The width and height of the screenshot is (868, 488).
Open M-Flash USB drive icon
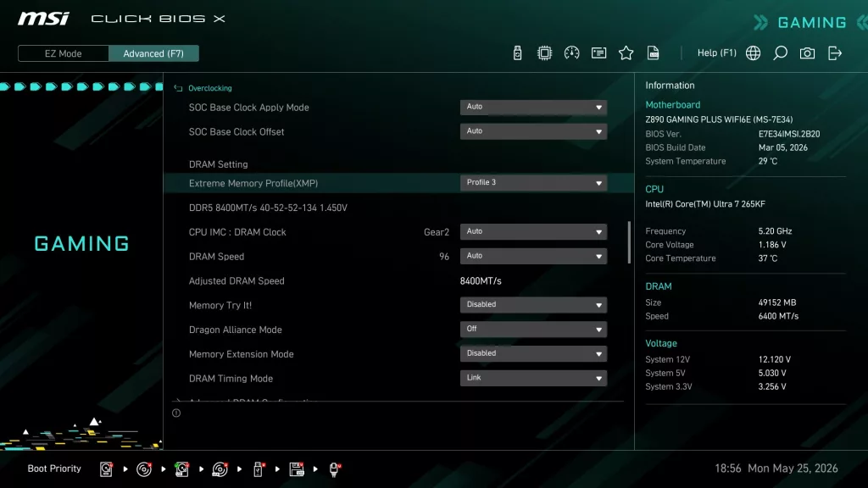518,53
